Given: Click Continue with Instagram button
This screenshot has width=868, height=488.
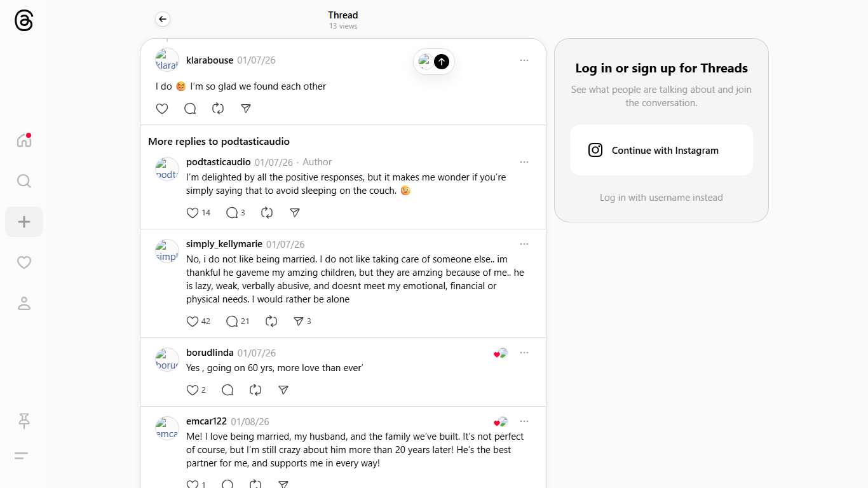Looking at the screenshot, I should [661, 150].
